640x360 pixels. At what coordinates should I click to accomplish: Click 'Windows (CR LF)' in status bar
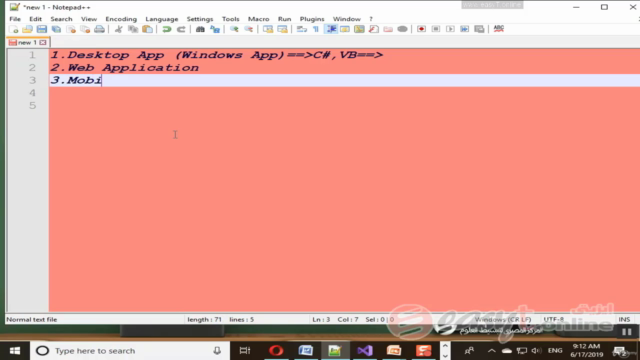click(503, 319)
